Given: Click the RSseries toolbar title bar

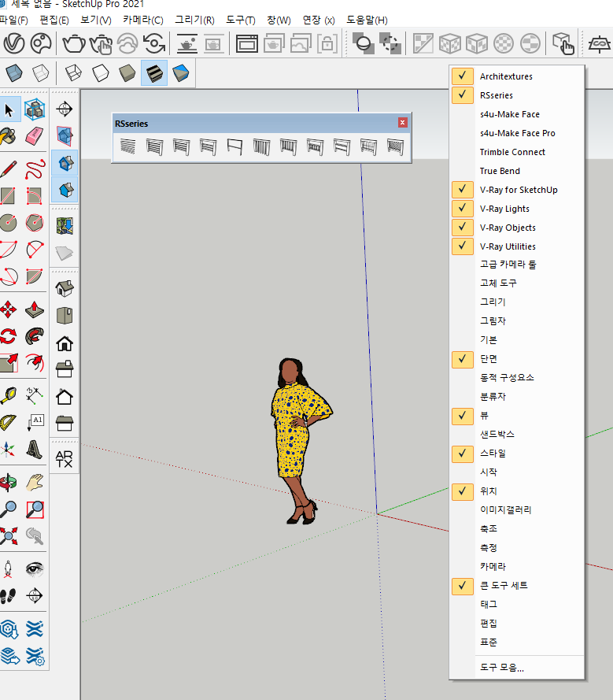Looking at the screenshot, I should [255, 123].
